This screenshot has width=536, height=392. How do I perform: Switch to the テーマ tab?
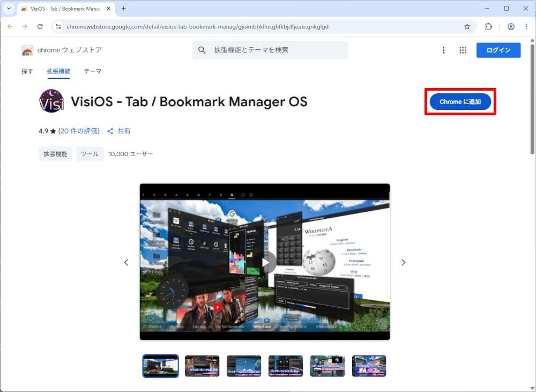click(93, 71)
